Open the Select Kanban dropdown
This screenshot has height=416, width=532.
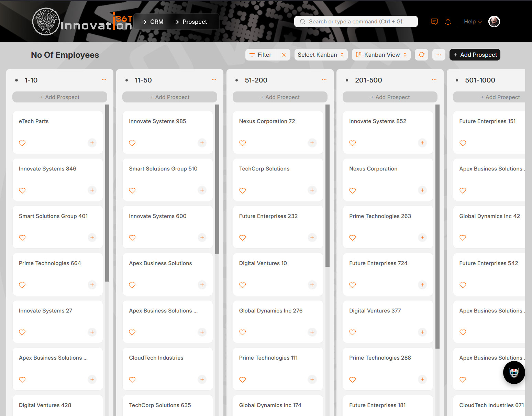point(321,55)
